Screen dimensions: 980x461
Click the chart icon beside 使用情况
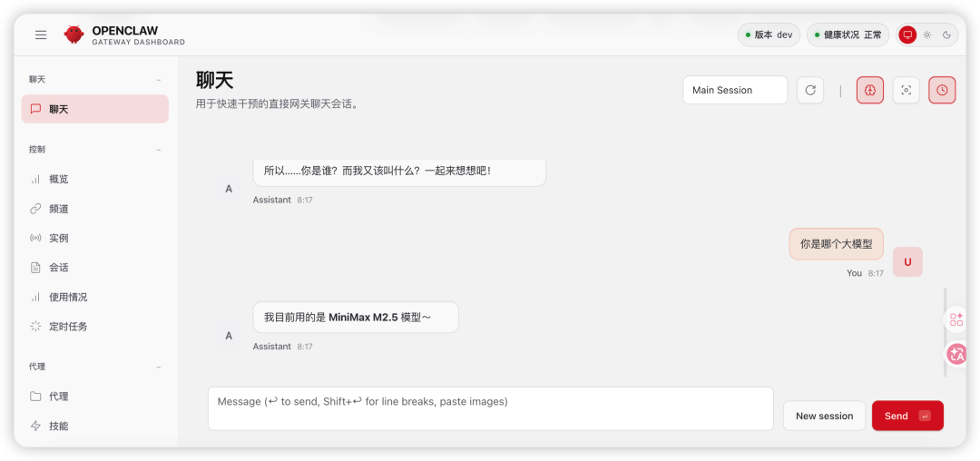tap(35, 297)
